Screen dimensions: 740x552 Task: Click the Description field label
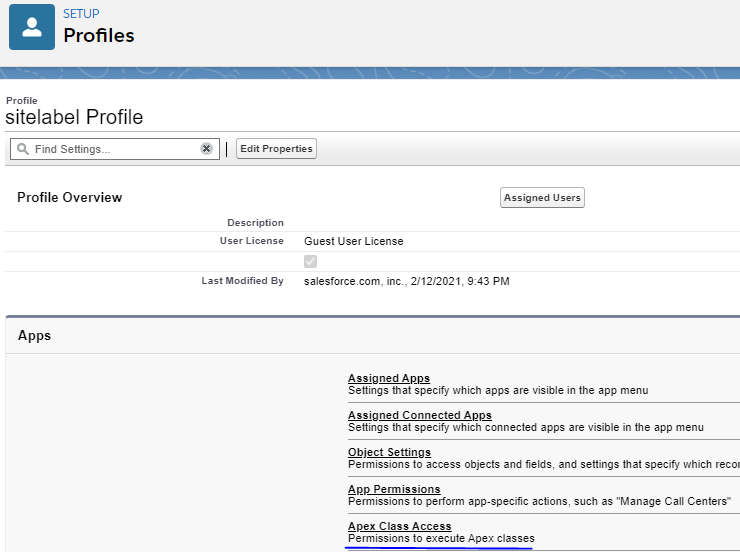255,222
